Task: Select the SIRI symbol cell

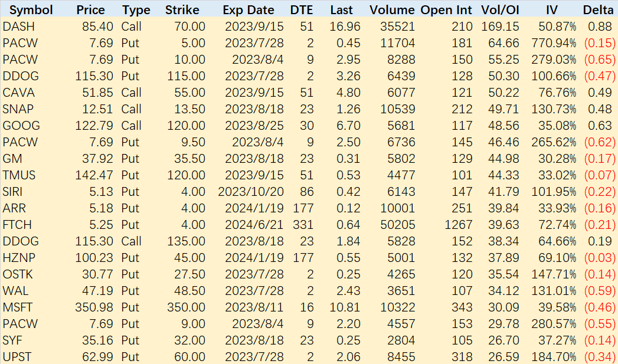Action: 12,192
